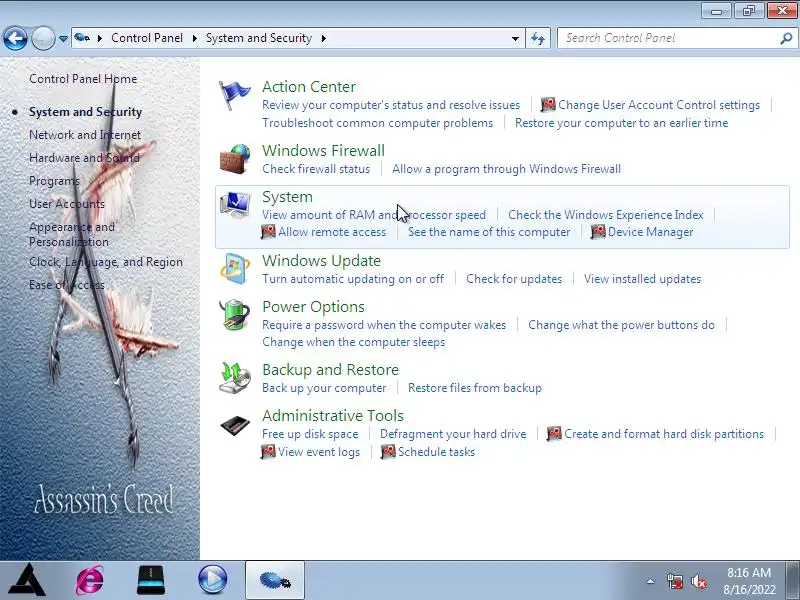
Task: Open the Assassin's Creed Start button
Action: click(x=29, y=580)
